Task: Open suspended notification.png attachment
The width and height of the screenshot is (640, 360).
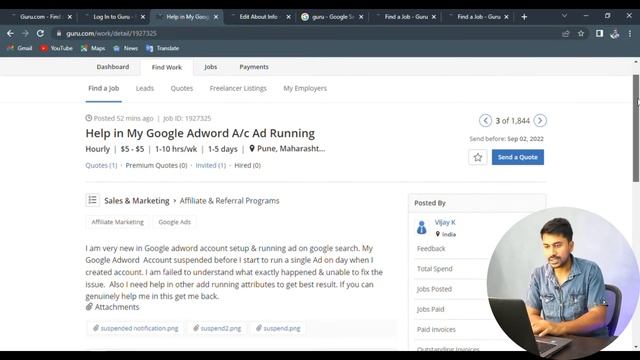Action: pos(136,328)
